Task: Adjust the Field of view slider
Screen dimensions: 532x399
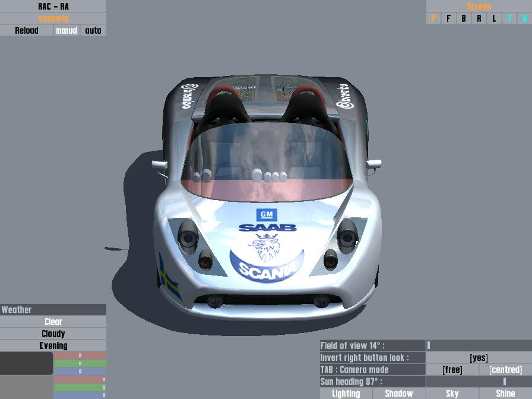Action: click(x=479, y=346)
